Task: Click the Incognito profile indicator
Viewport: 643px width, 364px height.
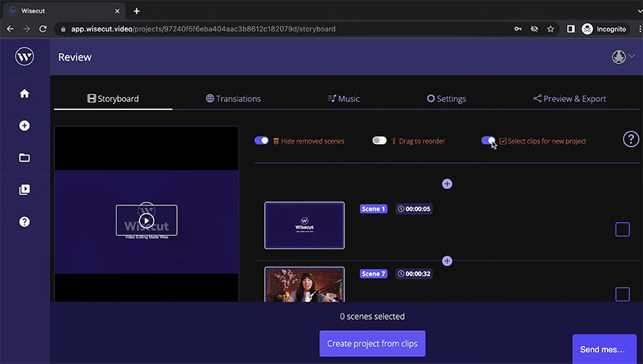Action: click(605, 29)
